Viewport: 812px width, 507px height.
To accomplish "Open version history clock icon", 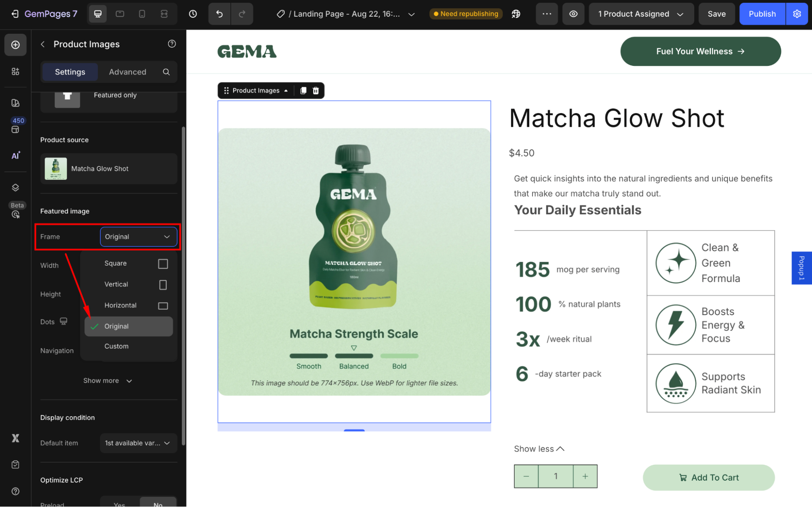I will pos(193,14).
